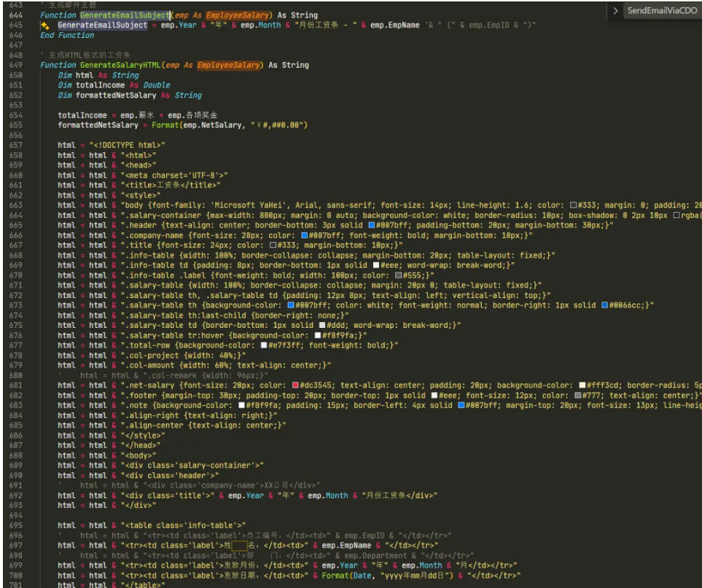Click the "<div class='header'>" string
Screen dimensions: 702x588
tap(170, 476)
